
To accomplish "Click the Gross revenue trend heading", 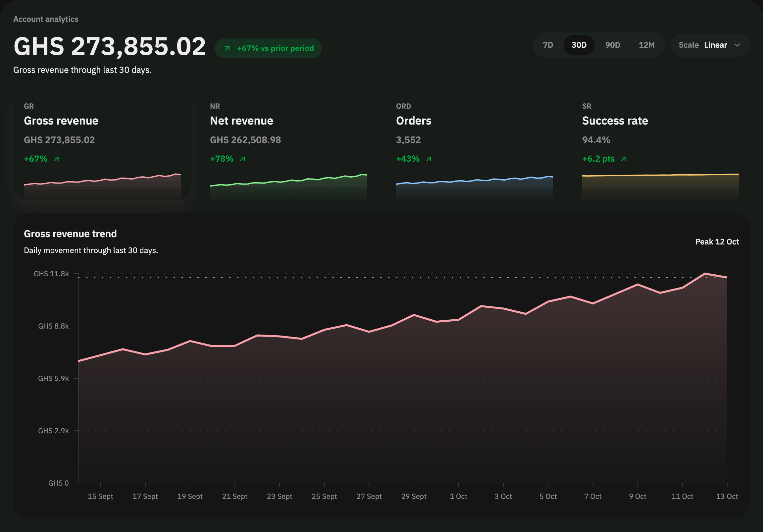I will [x=70, y=234].
